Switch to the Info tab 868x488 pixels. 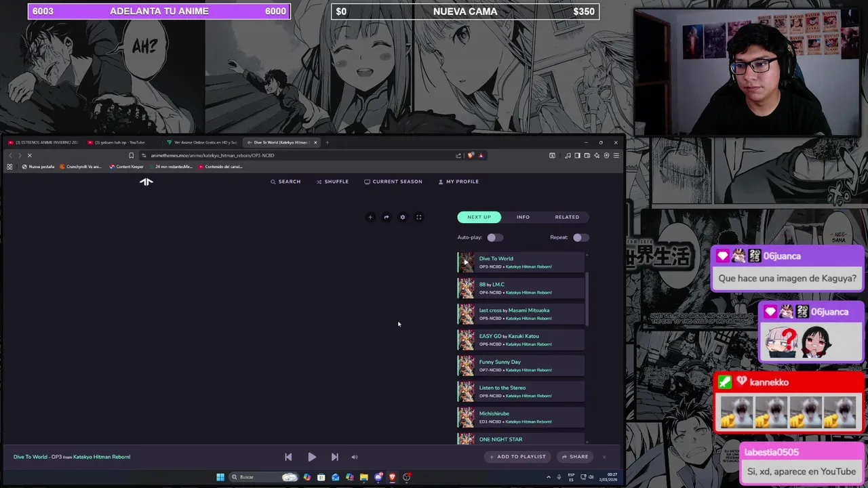523,217
